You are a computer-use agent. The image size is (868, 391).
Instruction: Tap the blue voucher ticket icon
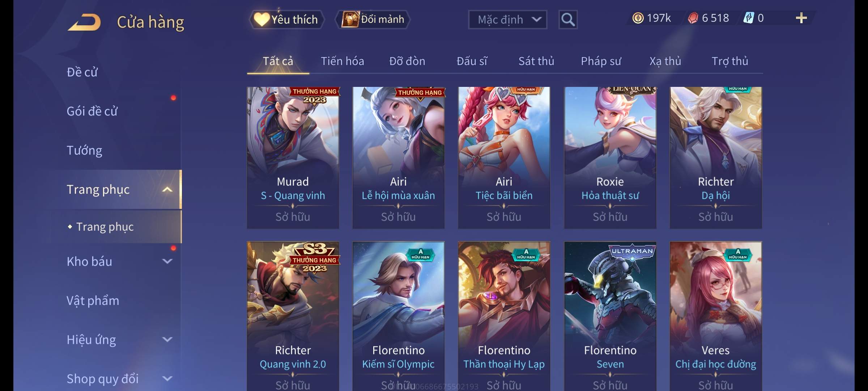(748, 18)
